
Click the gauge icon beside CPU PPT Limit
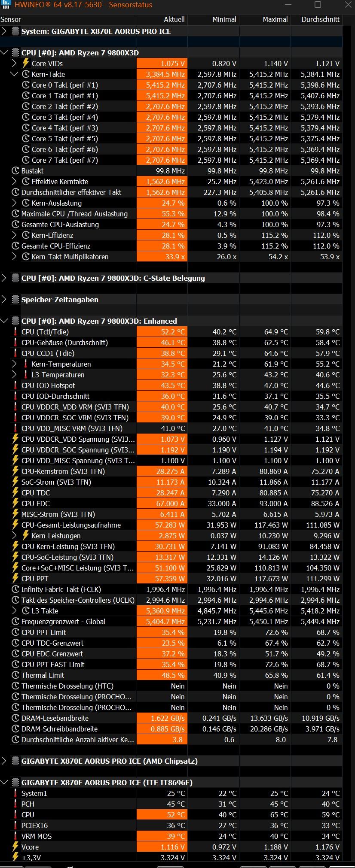click(15, 632)
